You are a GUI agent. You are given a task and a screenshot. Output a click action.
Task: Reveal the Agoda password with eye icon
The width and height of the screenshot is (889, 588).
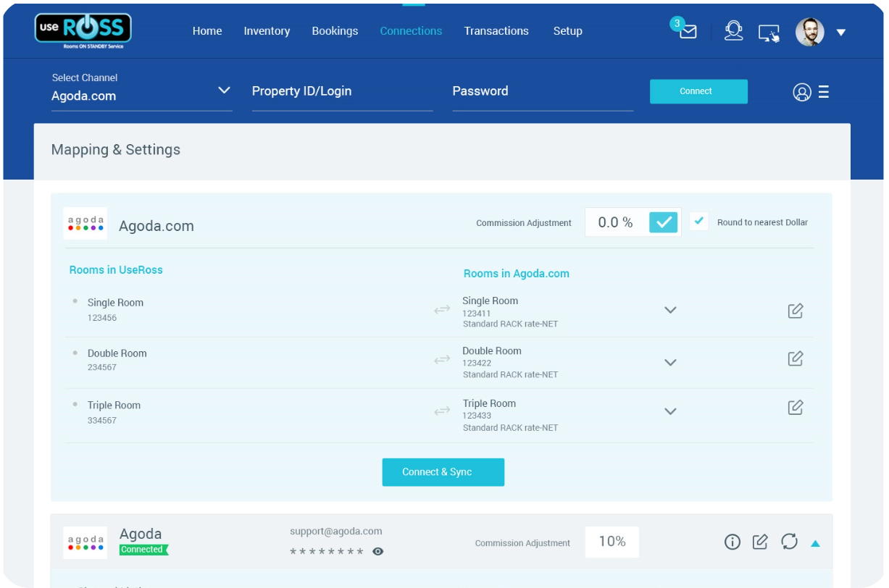378,552
